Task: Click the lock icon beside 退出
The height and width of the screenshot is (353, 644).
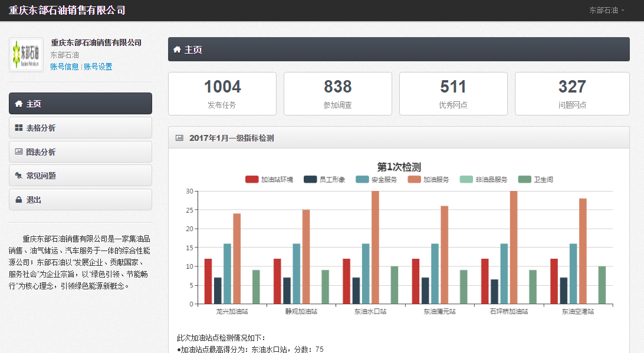Action: (x=18, y=200)
